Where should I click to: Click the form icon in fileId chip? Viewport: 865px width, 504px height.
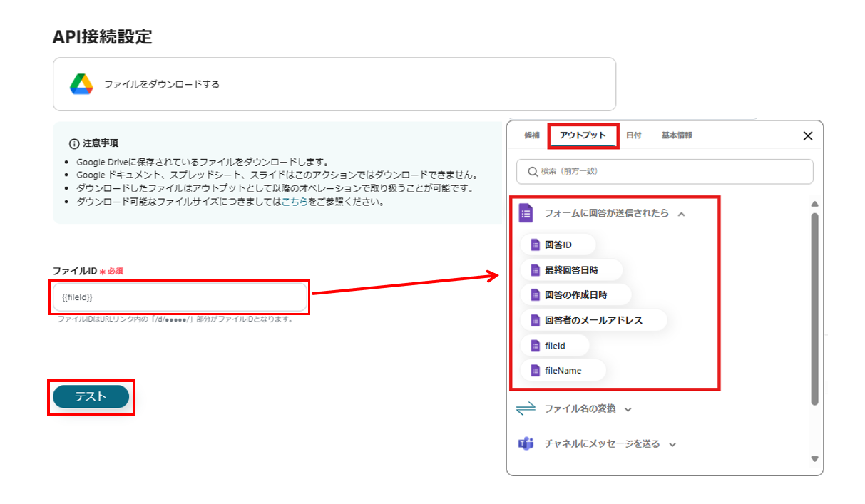535,346
